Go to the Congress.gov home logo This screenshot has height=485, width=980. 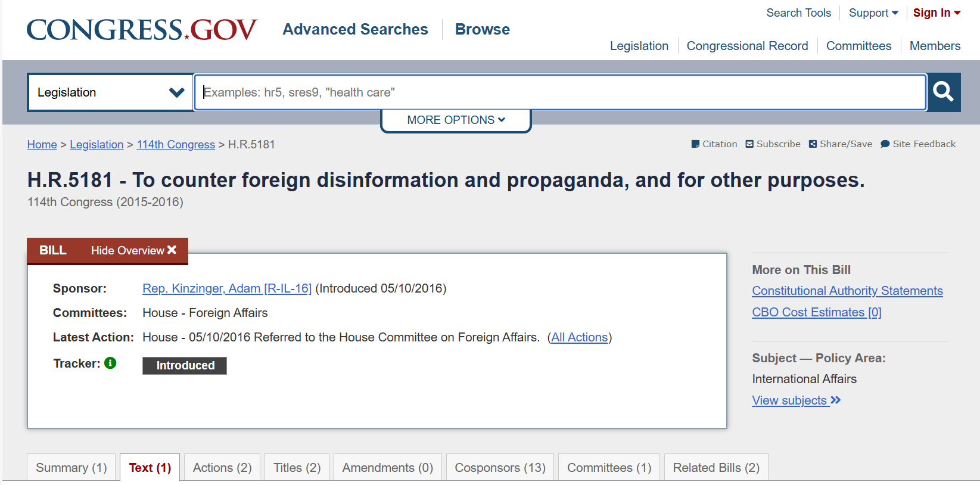tap(142, 30)
